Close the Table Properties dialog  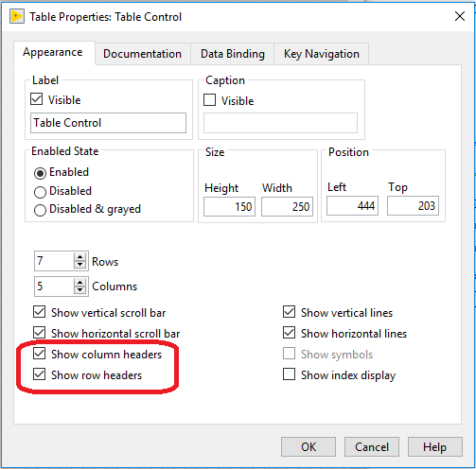point(460,16)
